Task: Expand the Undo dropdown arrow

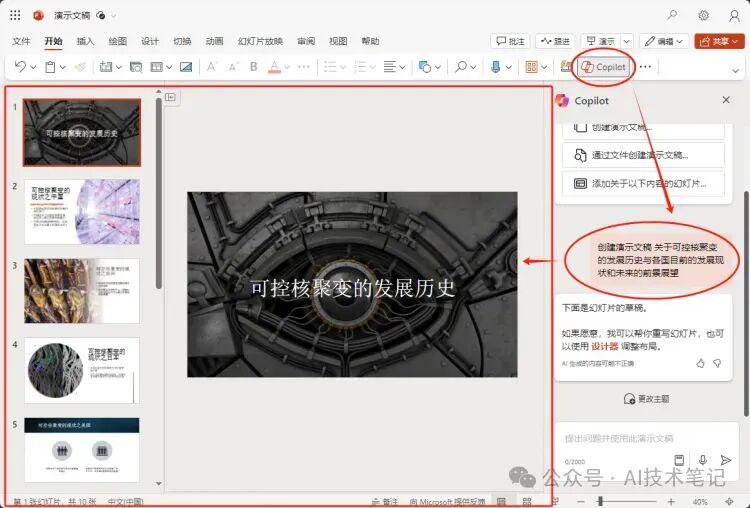Action: (x=33, y=67)
